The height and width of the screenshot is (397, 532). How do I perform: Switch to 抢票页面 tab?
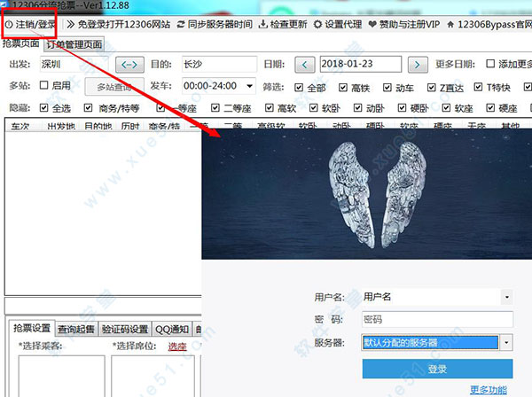coord(20,43)
